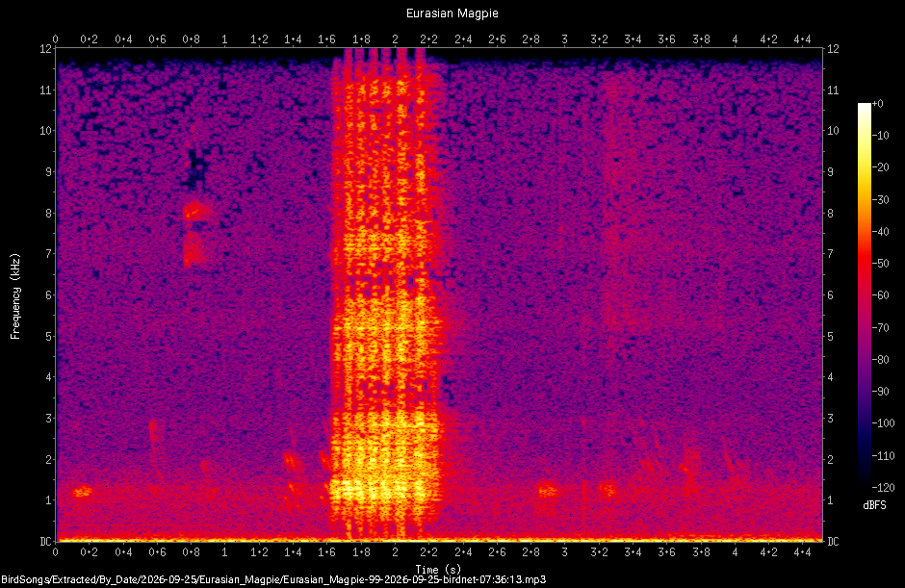Screen dimensions: 905x588
Task: Click the Frequency (kHz) axis label
Action: click(x=15, y=296)
